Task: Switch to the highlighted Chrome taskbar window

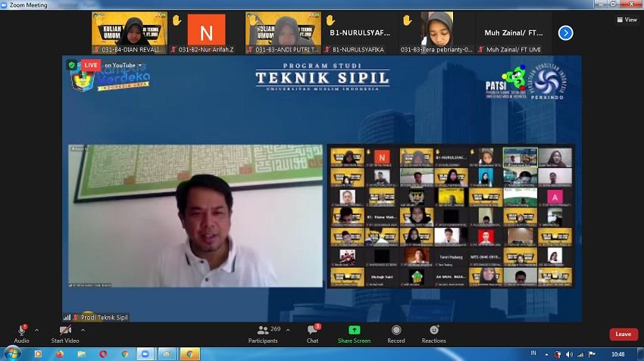Action: coord(189,353)
